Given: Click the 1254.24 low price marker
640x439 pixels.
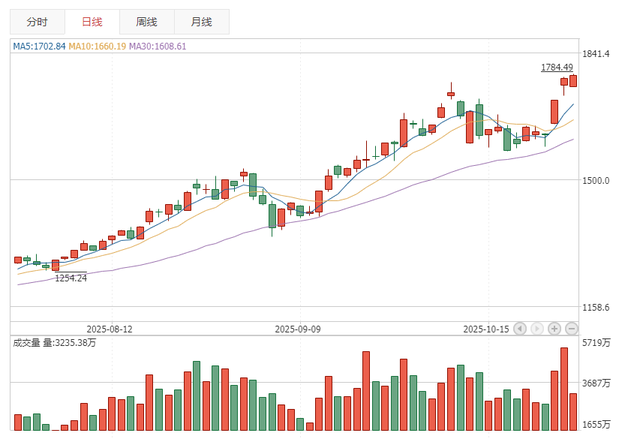Looking at the screenshot, I should 70,277.
